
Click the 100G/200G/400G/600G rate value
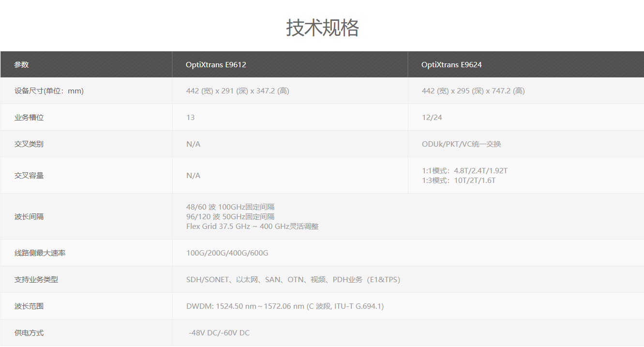pyautogui.click(x=227, y=253)
